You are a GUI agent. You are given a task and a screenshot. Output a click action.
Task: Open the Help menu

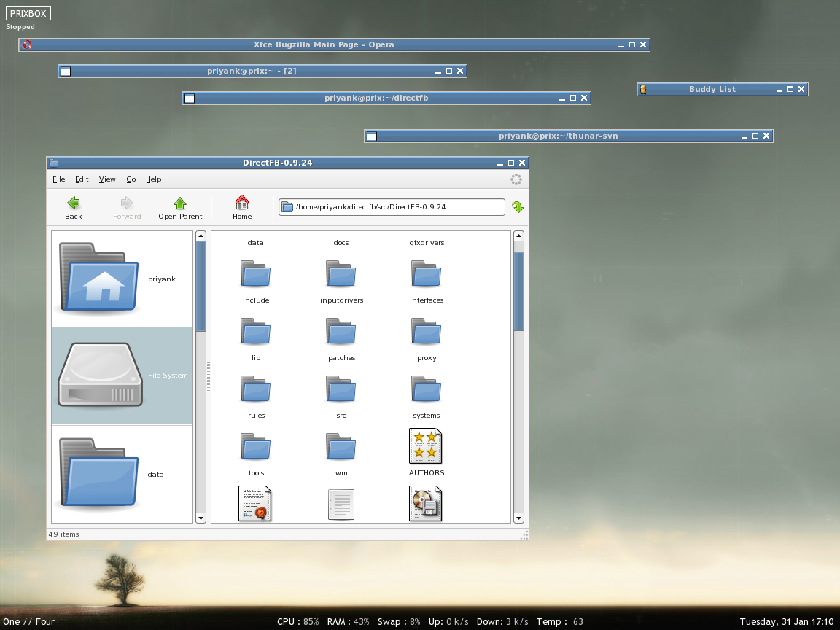[153, 179]
